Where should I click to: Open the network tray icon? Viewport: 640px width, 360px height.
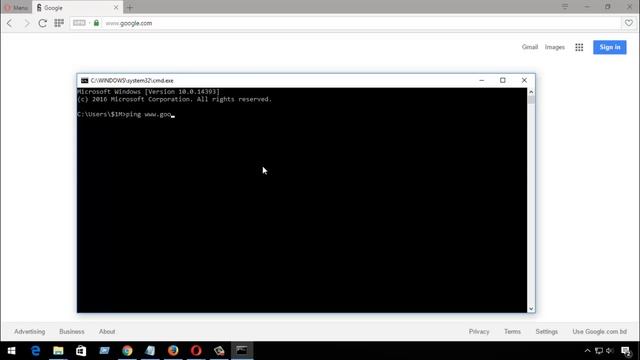[x=599, y=351]
